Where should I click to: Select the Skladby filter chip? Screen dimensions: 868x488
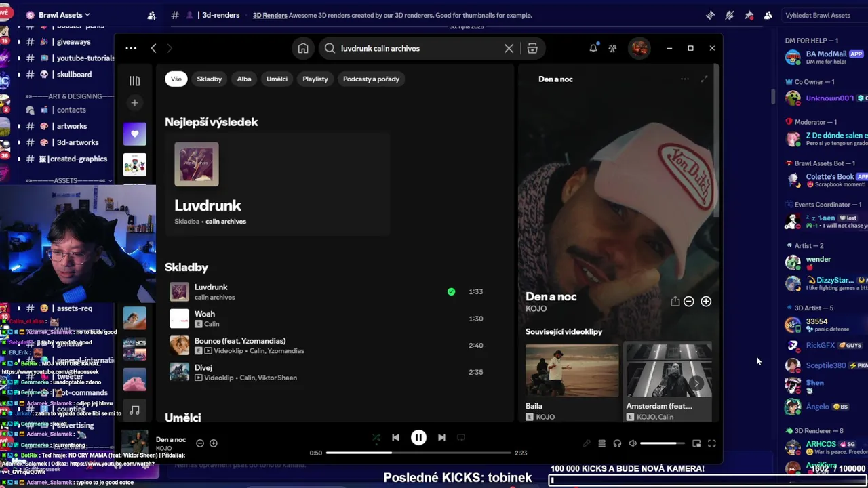pyautogui.click(x=210, y=79)
